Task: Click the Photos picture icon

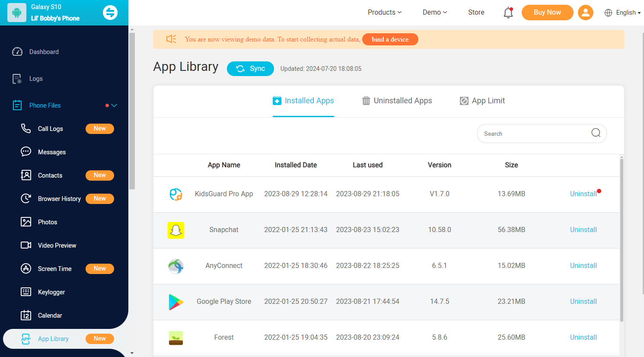Action: point(26,222)
